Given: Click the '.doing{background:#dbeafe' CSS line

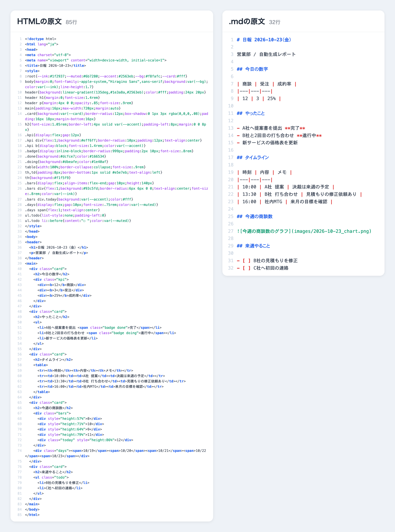Looking at the screenshot, I should pos(66,162).
